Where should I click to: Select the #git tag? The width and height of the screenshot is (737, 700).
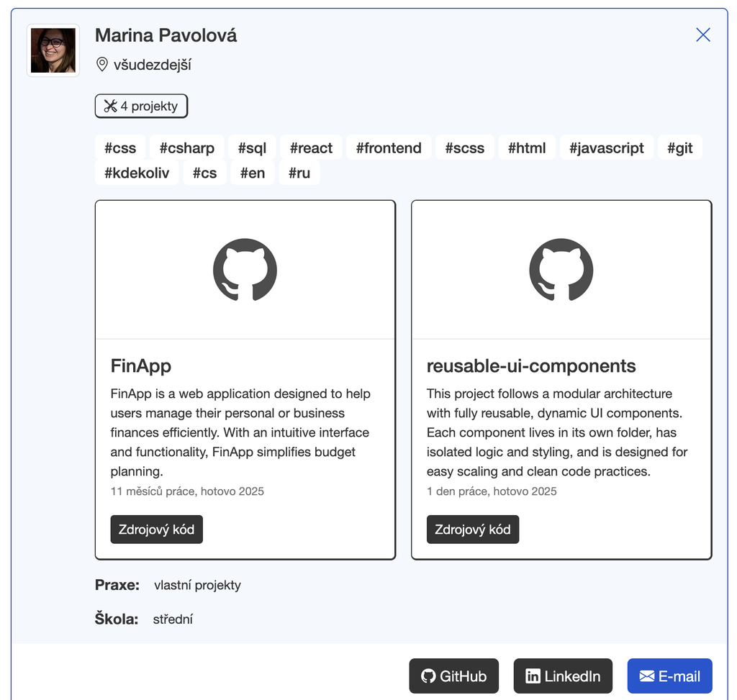(679, 148)
